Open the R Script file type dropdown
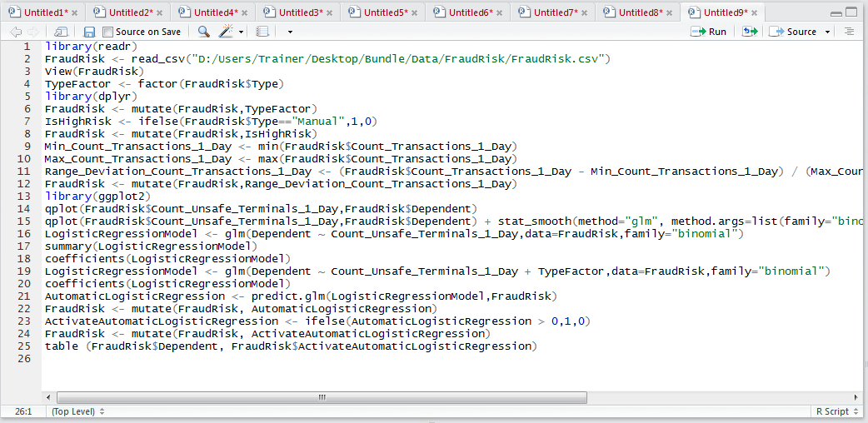 836,411
